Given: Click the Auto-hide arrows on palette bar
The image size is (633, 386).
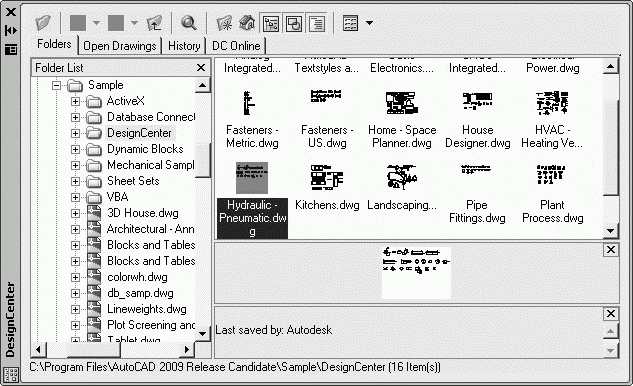Looking at the screenshot, I should (x=11, y=30).
